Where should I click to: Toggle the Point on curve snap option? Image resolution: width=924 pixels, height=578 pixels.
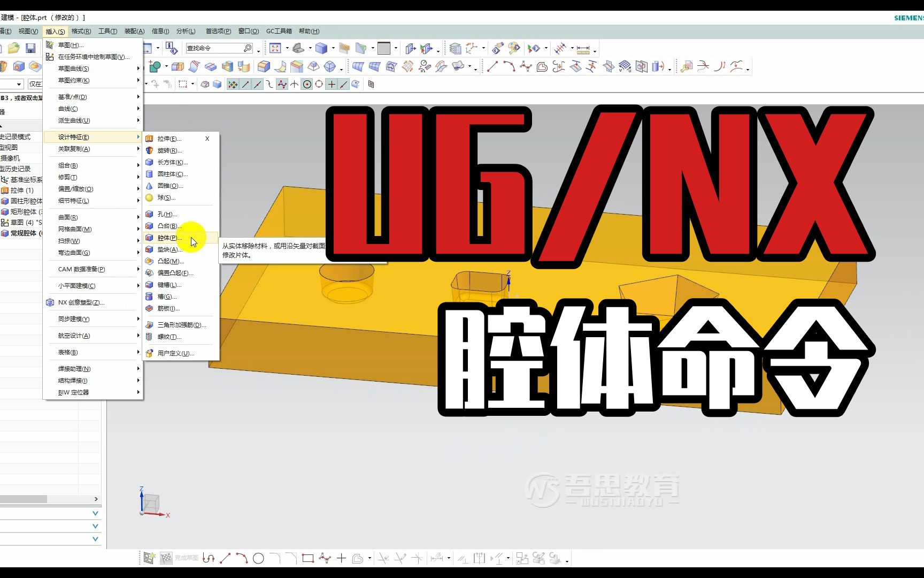coord(344,85)
